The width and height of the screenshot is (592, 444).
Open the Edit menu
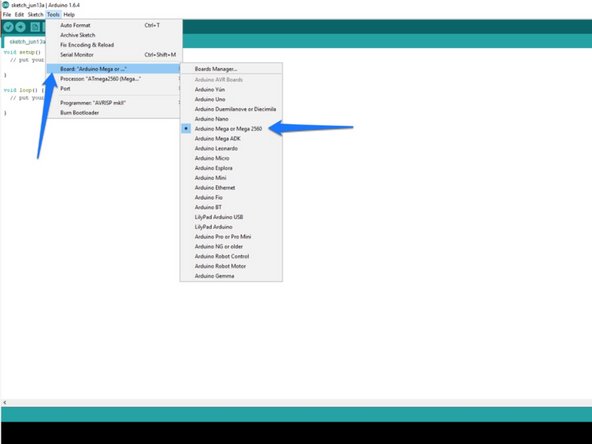tap(19, 14)
